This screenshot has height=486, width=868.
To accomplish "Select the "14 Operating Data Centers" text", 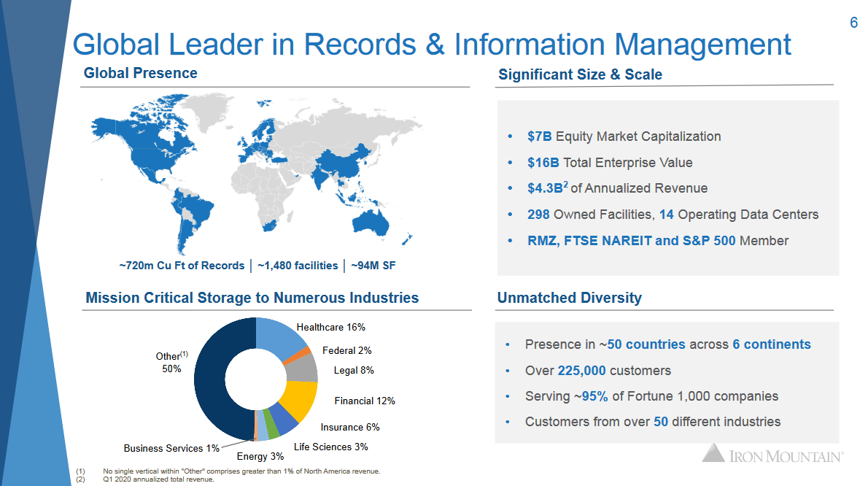I will click(738, 215).
